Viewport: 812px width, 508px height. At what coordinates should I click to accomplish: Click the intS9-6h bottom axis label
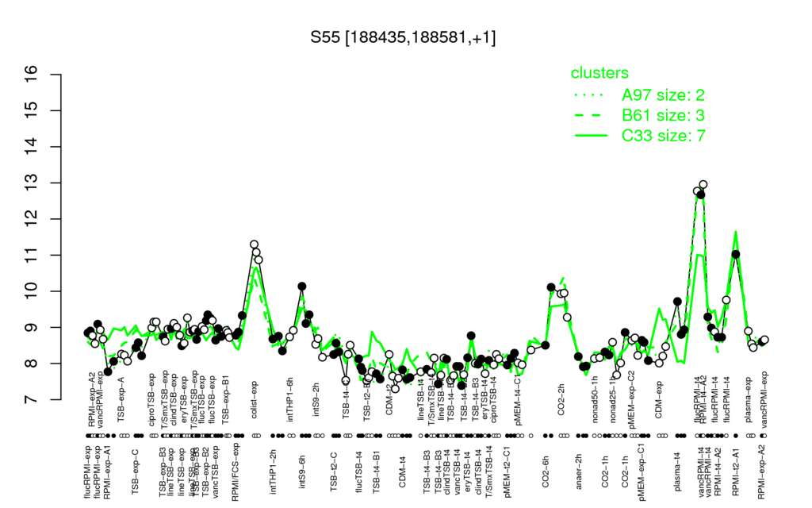(x=303, y=471)
